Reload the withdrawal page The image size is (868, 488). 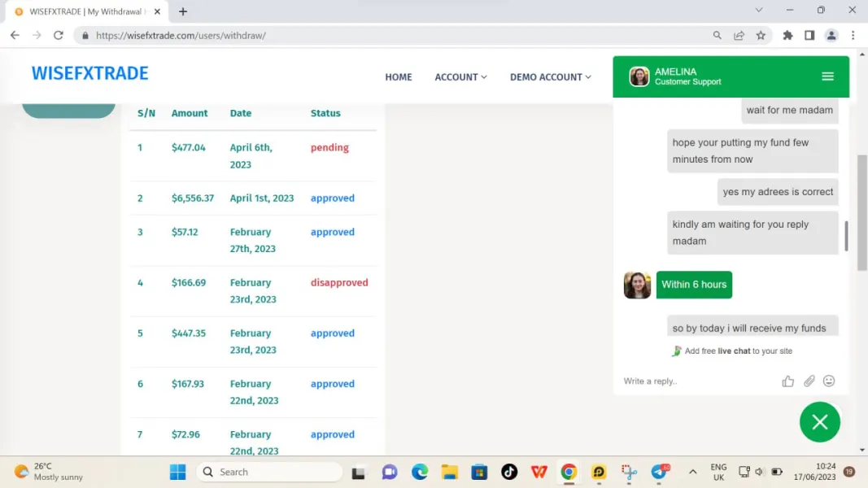pyautogui.click(x=58, y=36)
